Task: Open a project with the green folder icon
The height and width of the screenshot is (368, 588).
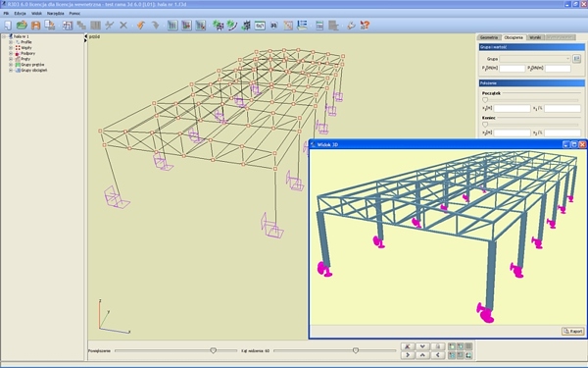Action: (x=22, y=26)
